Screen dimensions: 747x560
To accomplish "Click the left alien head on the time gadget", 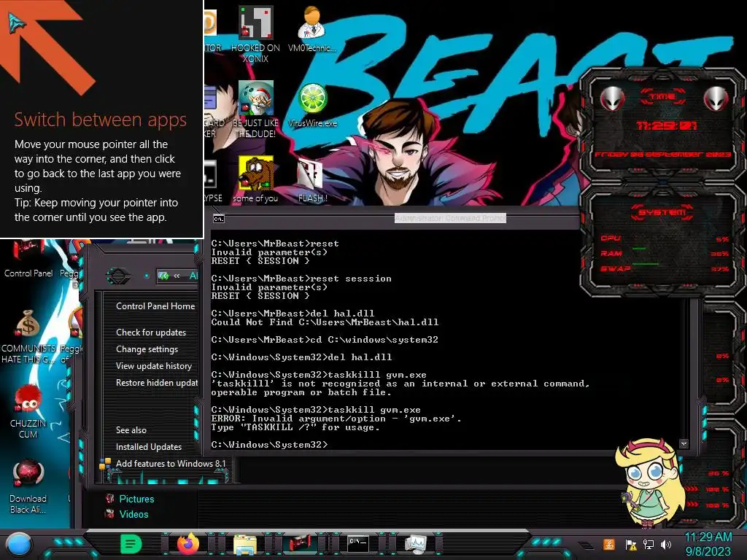I will (x=613, y=98).
